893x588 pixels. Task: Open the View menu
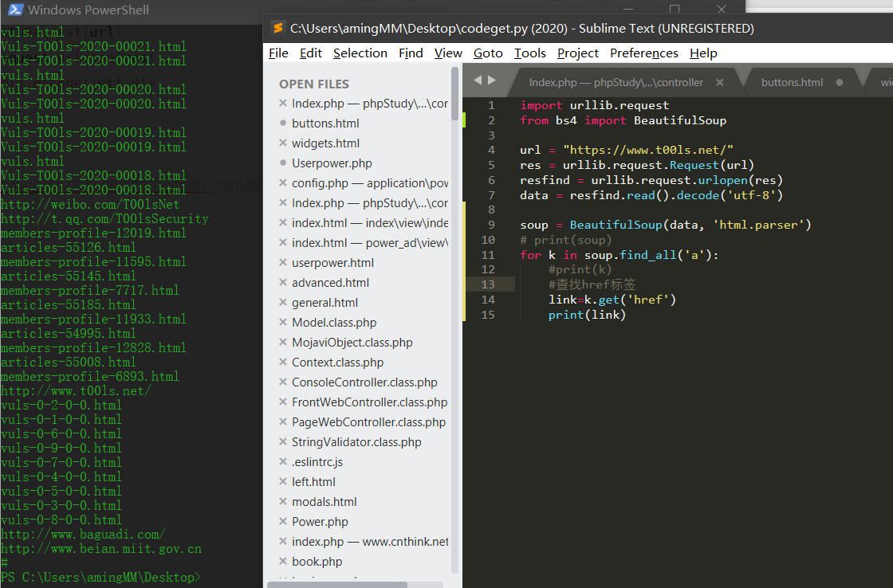tap(448, 53)
